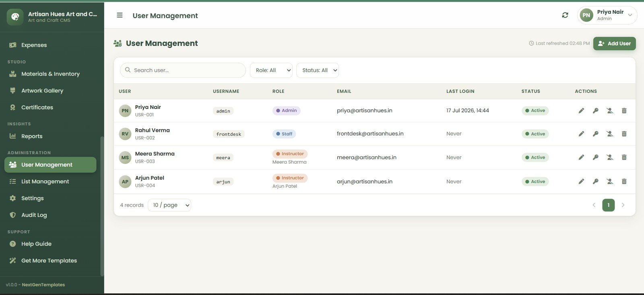Click the refresh icon in the header
This screenshot has height=295, width=644.
[565, 15]
